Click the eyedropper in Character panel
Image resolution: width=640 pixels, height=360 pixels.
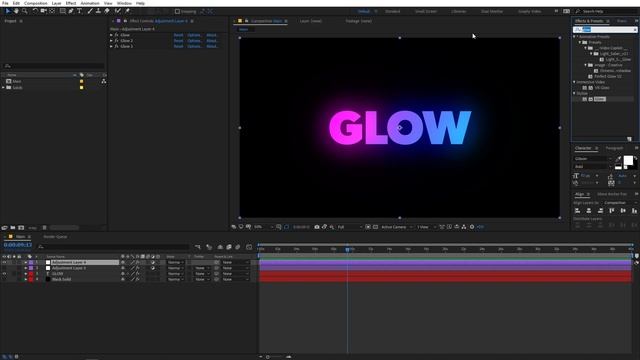pyautogui.click(x=618, y=158)
